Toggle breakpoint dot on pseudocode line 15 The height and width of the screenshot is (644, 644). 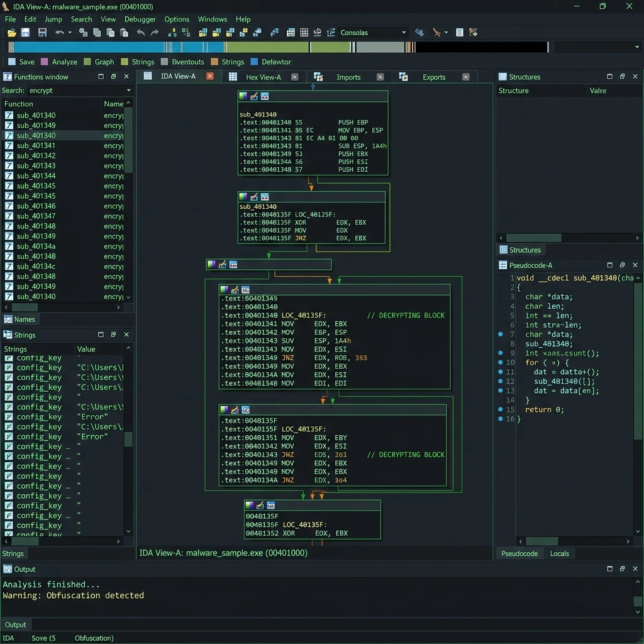(500, 409)
